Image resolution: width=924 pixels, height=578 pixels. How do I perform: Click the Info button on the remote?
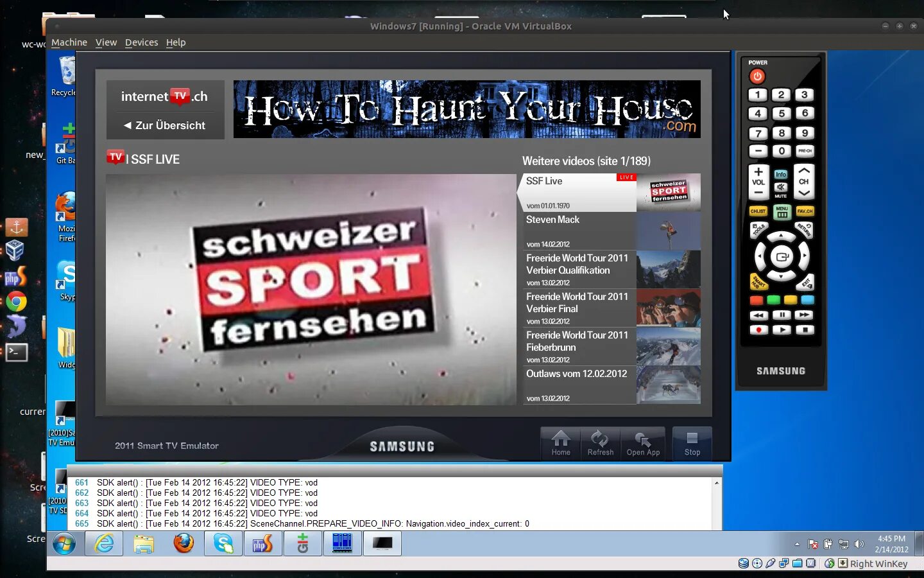(x=781, y=175)
